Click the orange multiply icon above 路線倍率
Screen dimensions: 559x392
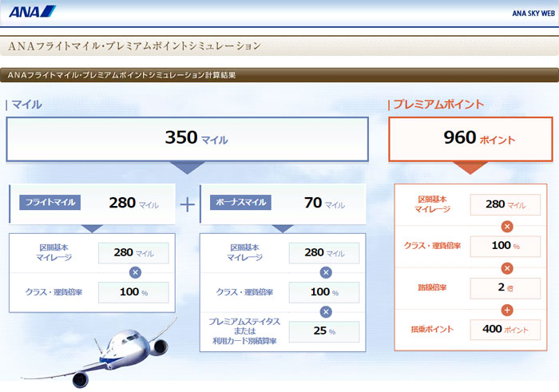point(507,268)
